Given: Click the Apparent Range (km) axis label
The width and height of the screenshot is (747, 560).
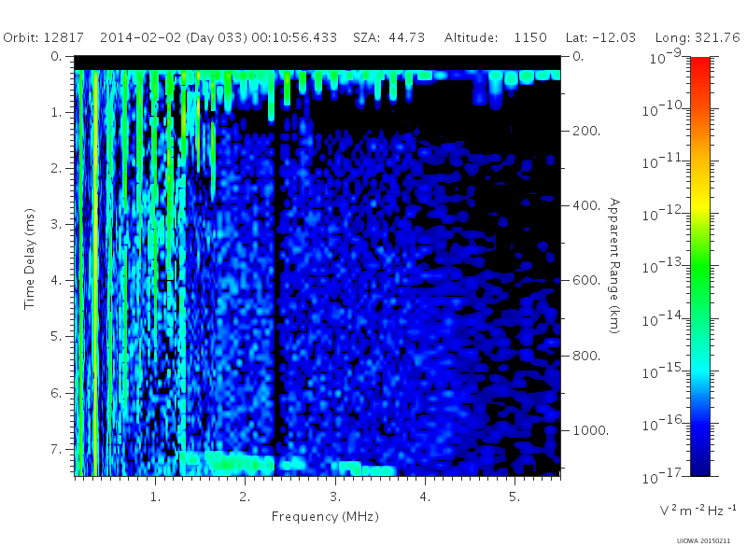Looking at the screenshot, I should coord(614,266).
